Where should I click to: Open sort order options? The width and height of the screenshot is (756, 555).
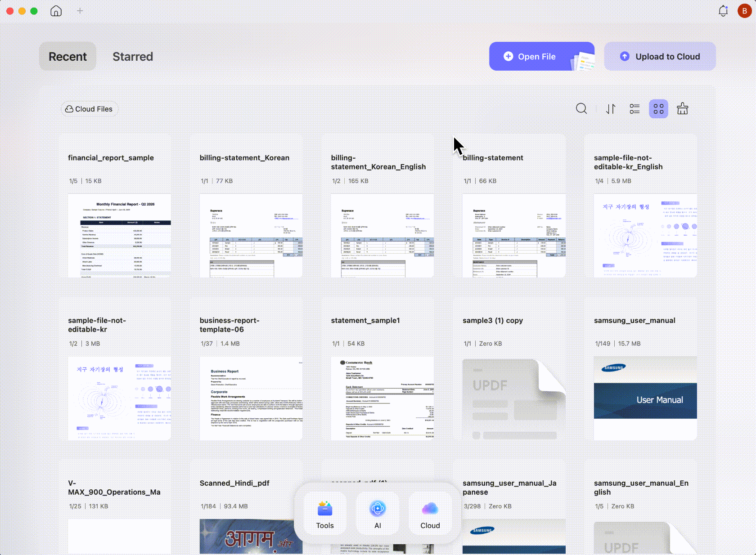click(x=611, y=109)
